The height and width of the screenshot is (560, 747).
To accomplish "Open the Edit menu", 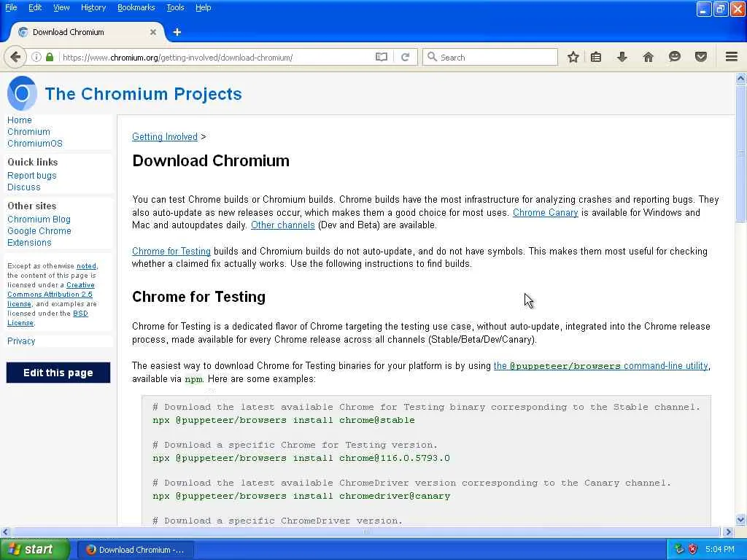I will 35,7.
